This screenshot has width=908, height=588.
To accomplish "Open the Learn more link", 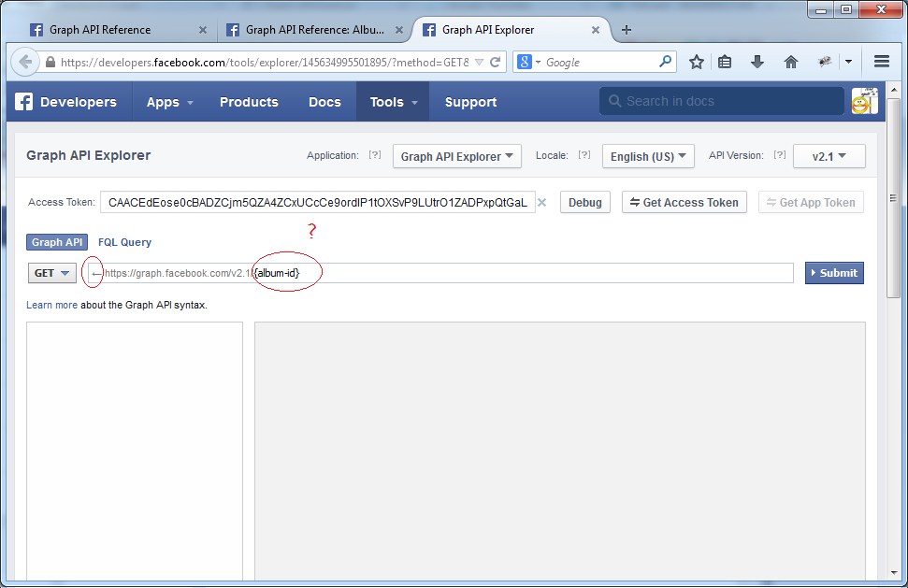I will point(51,305).
